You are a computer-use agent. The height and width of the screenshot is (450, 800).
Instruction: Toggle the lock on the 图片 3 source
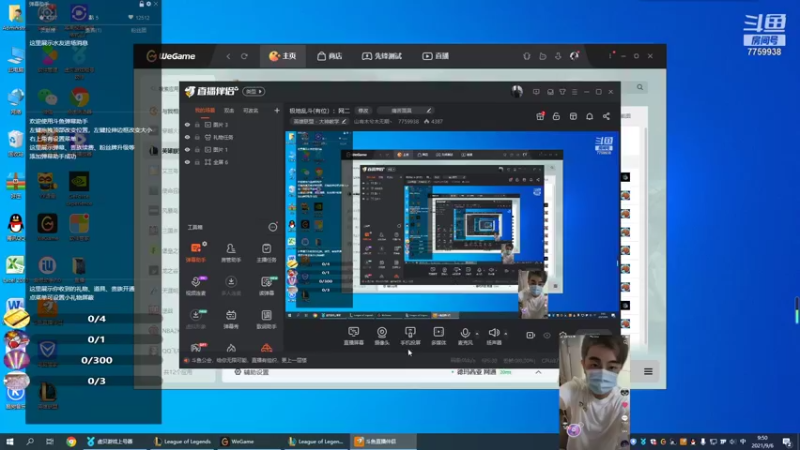click(x=197, y=124)
